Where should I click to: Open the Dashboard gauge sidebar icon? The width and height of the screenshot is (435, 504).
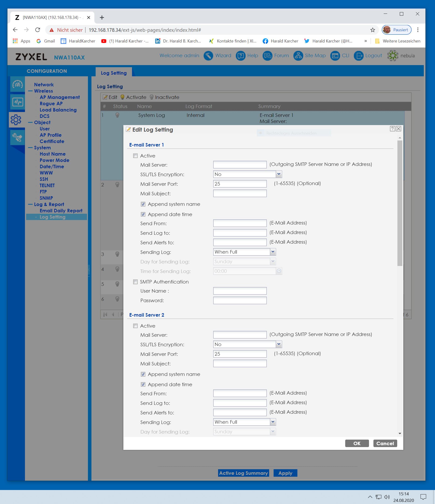pyautogui.click(x=17, y=84)
